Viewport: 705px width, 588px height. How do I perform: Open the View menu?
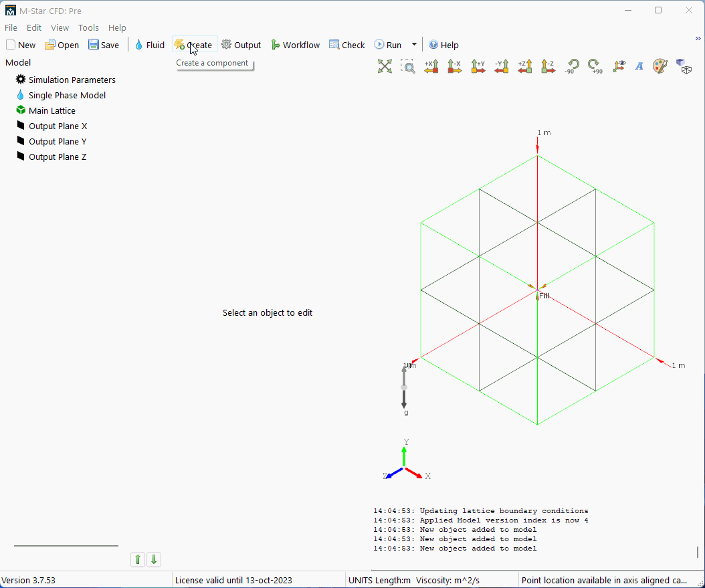pyautogui.click(x=60, y=28)
